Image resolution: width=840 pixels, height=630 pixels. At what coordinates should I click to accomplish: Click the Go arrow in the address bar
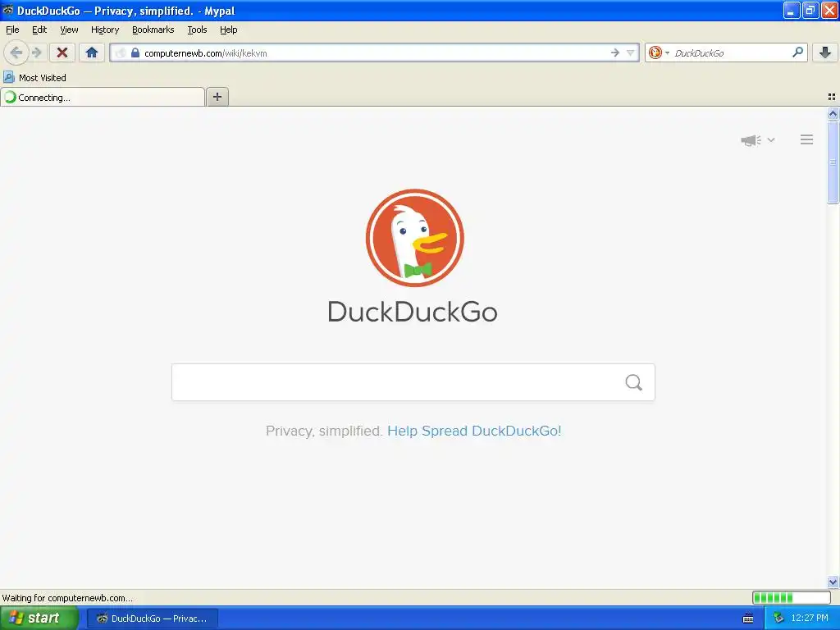click(x=615, y=52)
